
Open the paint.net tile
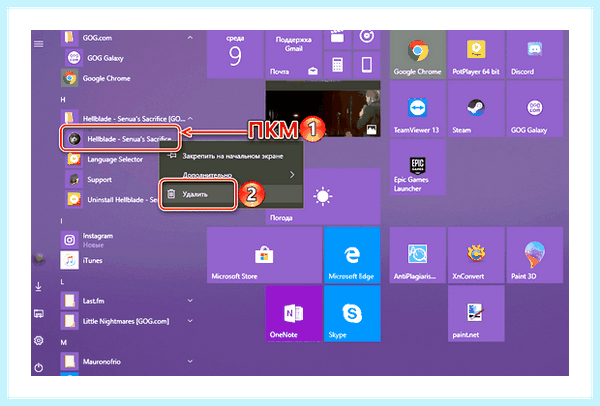[x=476, y=313]
